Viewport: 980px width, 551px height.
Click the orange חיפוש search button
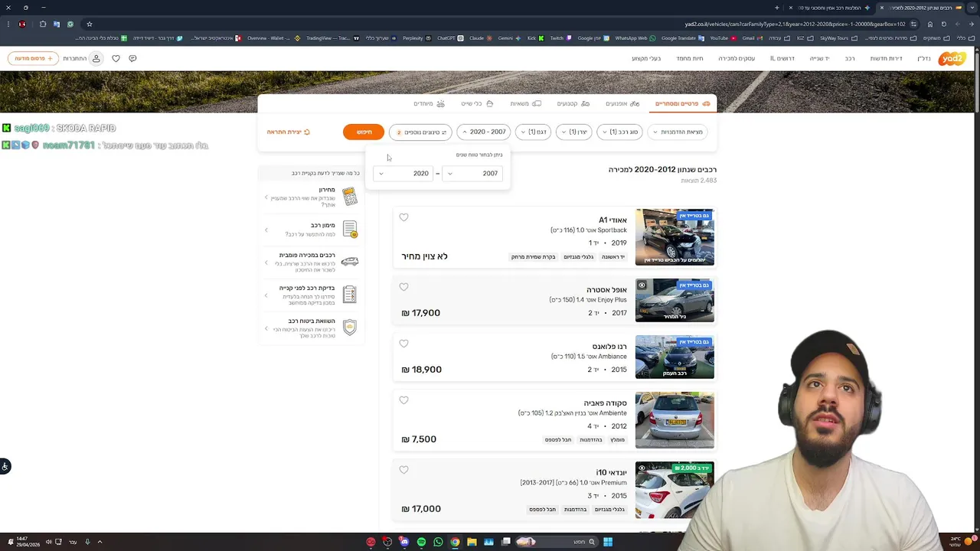(364, 132)
